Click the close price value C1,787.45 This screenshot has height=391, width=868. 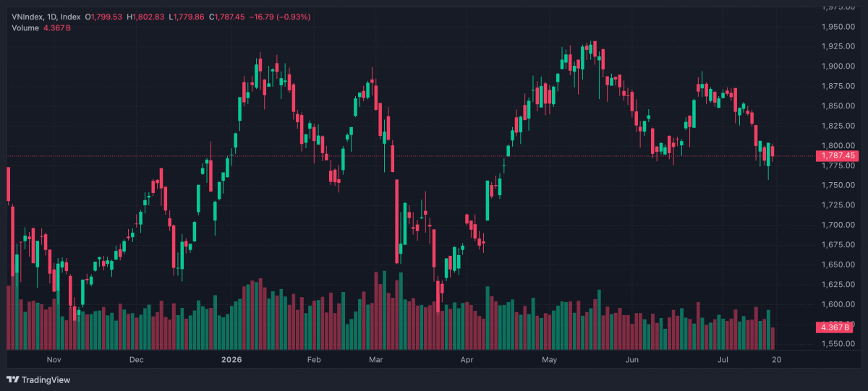pyautogui.click(x=226, y=17)
